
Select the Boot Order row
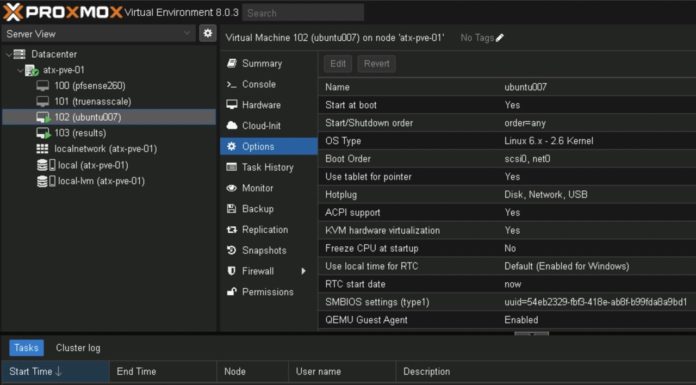point(507,159)
